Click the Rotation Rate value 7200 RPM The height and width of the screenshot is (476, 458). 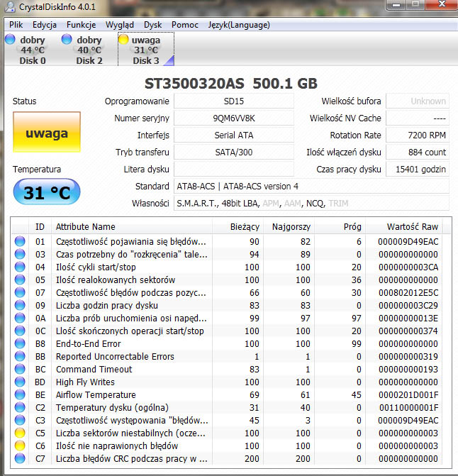coord(418,135)
